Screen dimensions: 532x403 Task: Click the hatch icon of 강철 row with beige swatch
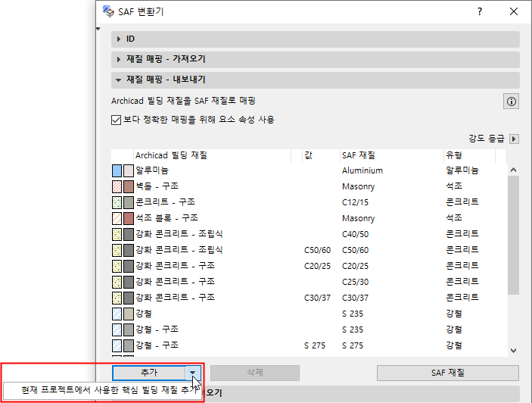point(117,314)
